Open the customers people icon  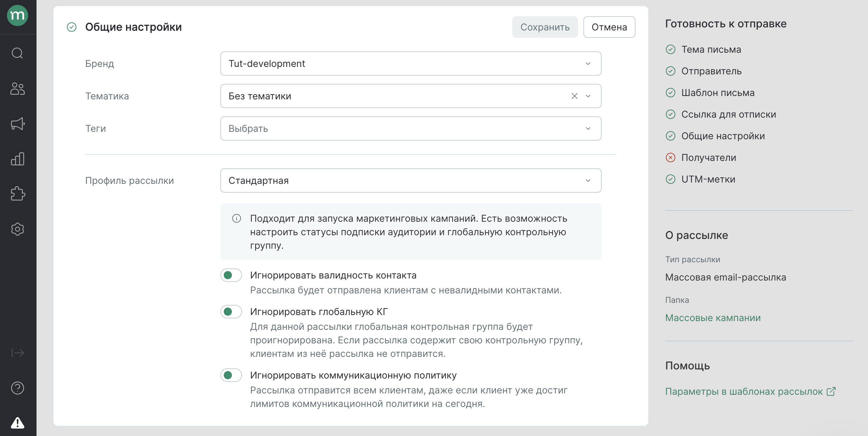(x=18, y=89)
